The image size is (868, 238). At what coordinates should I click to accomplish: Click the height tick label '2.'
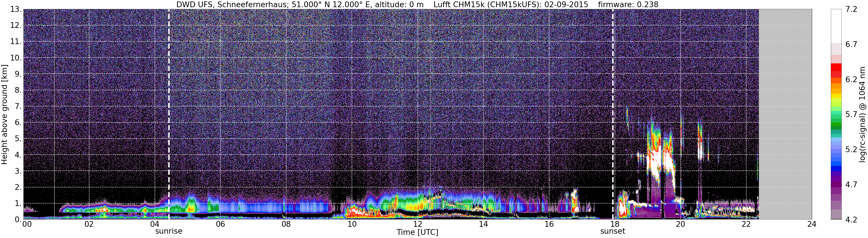pos(18,188)
